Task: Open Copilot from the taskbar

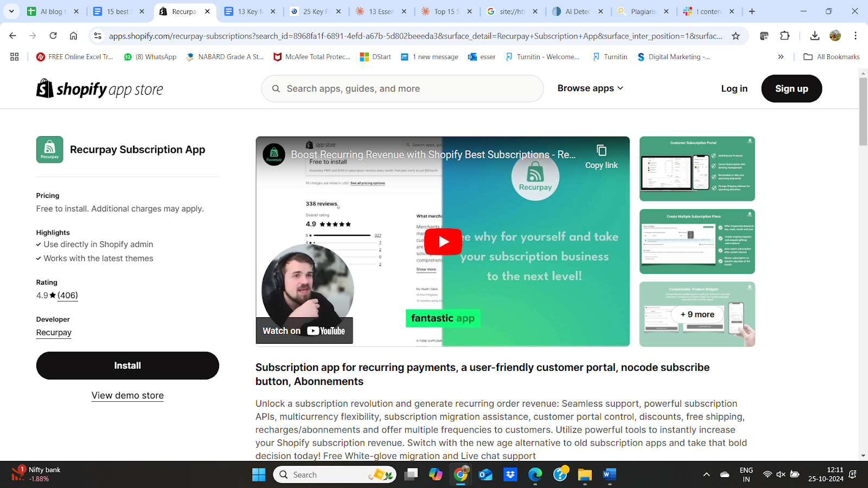Action: pyautogui.click(x=436, y=474)
